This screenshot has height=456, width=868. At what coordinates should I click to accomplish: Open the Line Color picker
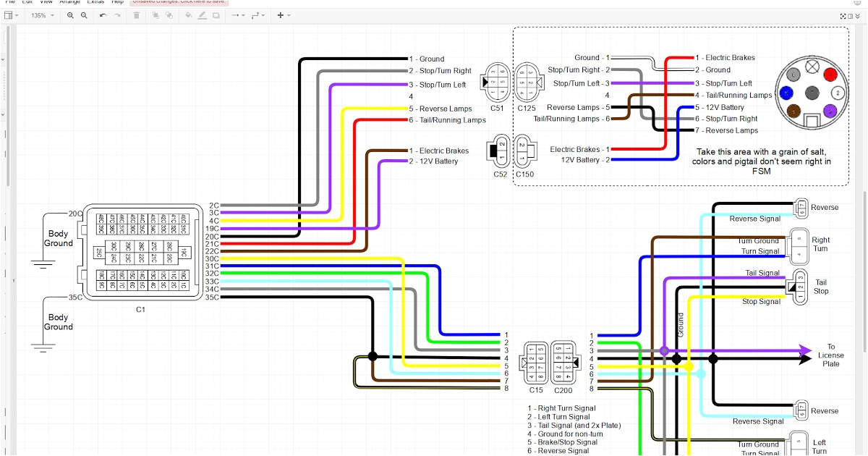point(203,14)
